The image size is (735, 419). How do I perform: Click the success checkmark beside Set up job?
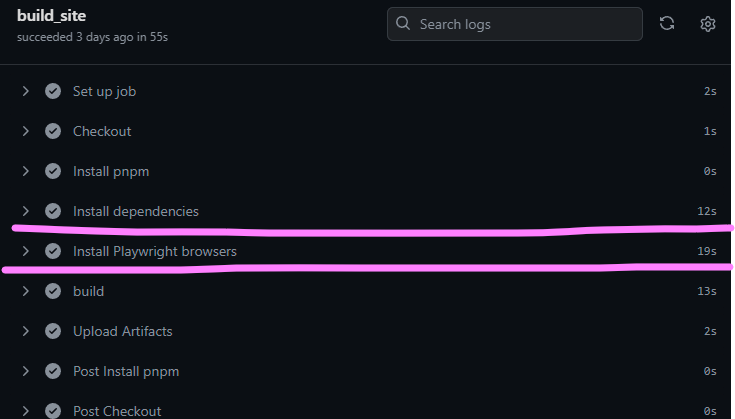pyautogui.click(x=53, y=91)
